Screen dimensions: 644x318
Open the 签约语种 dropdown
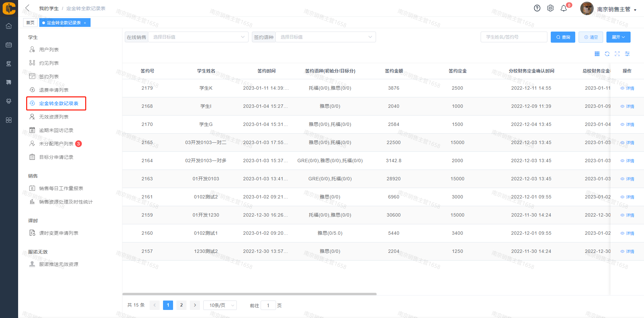[x=325, y=37]
